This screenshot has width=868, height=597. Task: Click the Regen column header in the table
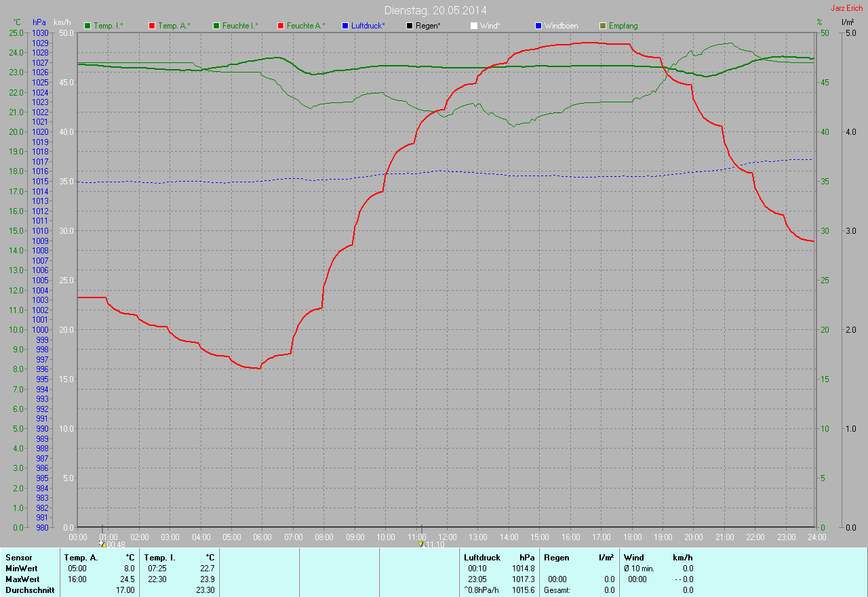[x=556, y=558]
